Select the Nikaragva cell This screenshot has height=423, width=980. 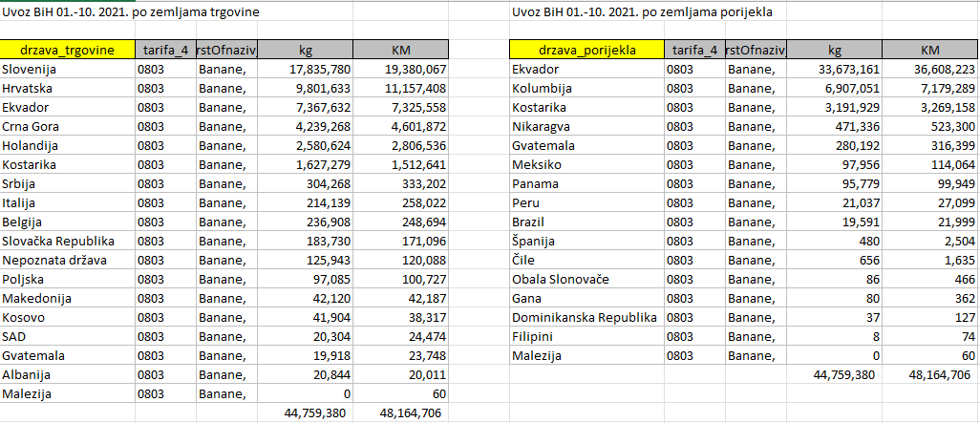(x=586, y=127)
